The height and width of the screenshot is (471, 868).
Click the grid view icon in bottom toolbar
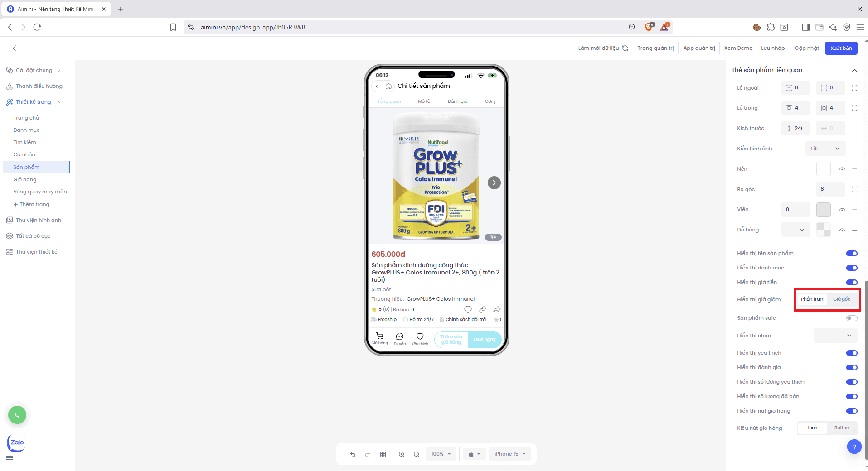click(383, 454)
